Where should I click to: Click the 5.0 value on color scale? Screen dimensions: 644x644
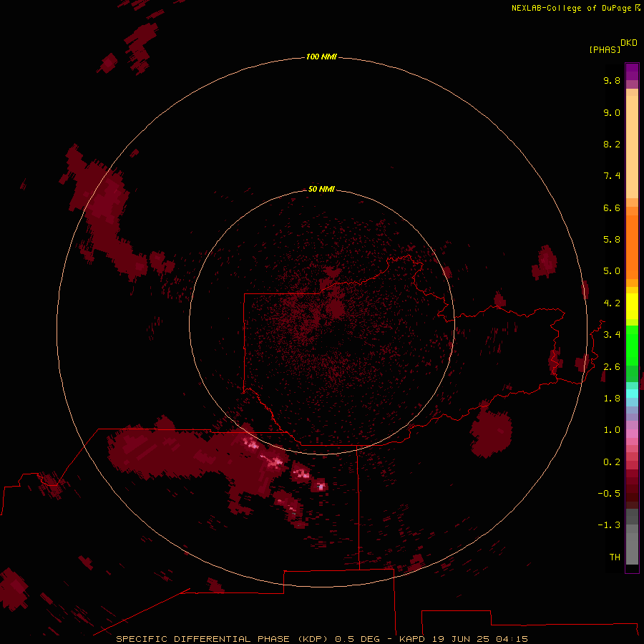(x=612, y=271)
